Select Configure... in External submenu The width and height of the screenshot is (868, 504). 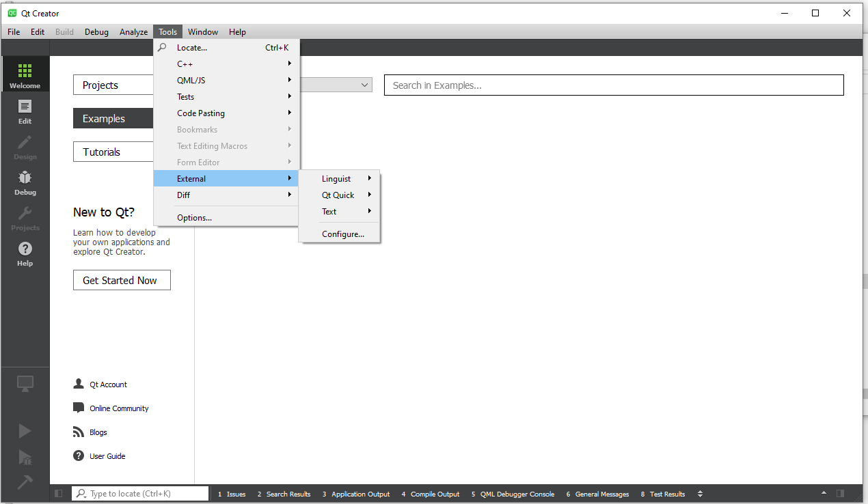[x=340, y=234]
